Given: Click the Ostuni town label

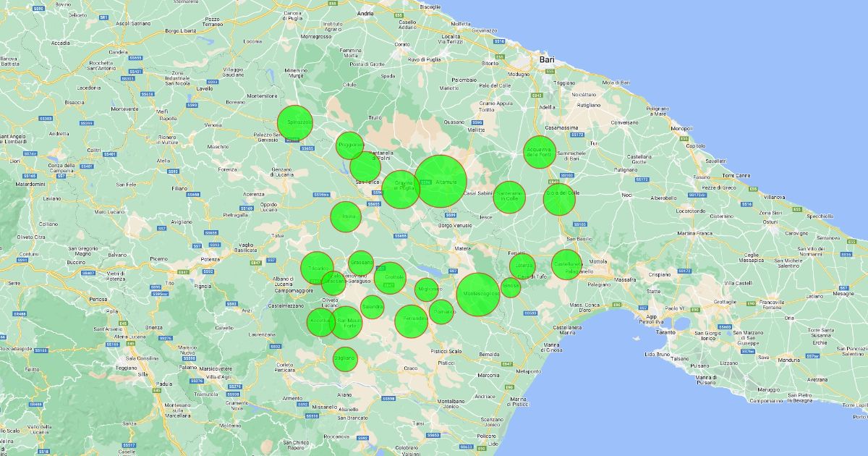Looking at the screenshot, I should (x=770, y=222).
